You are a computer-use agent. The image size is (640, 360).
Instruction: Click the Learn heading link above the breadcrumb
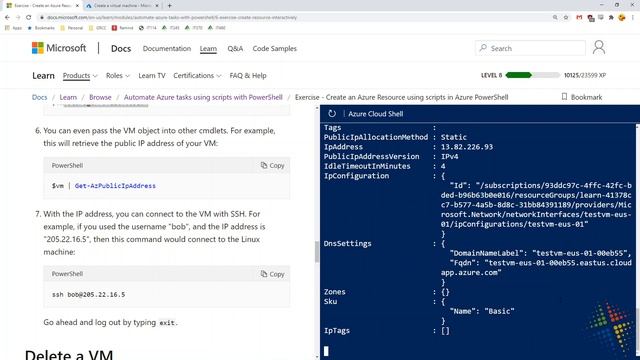tap(43, 76)
